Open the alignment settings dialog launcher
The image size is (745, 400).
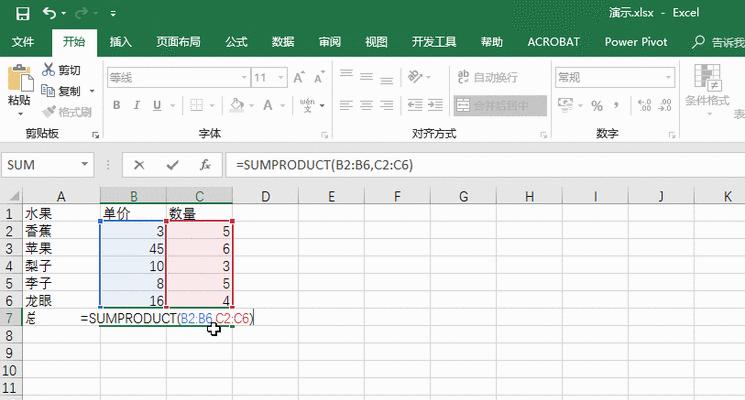point(544,135)
